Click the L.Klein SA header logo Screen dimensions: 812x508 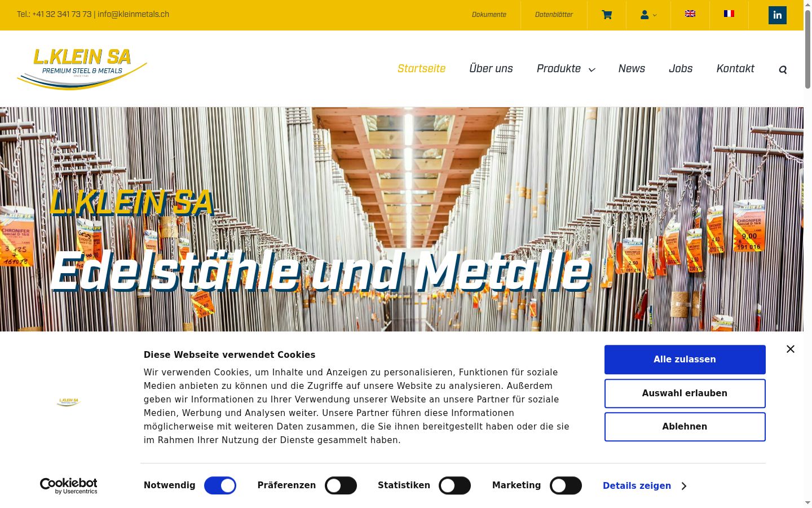pyautogui.click(x=82, y=69)
